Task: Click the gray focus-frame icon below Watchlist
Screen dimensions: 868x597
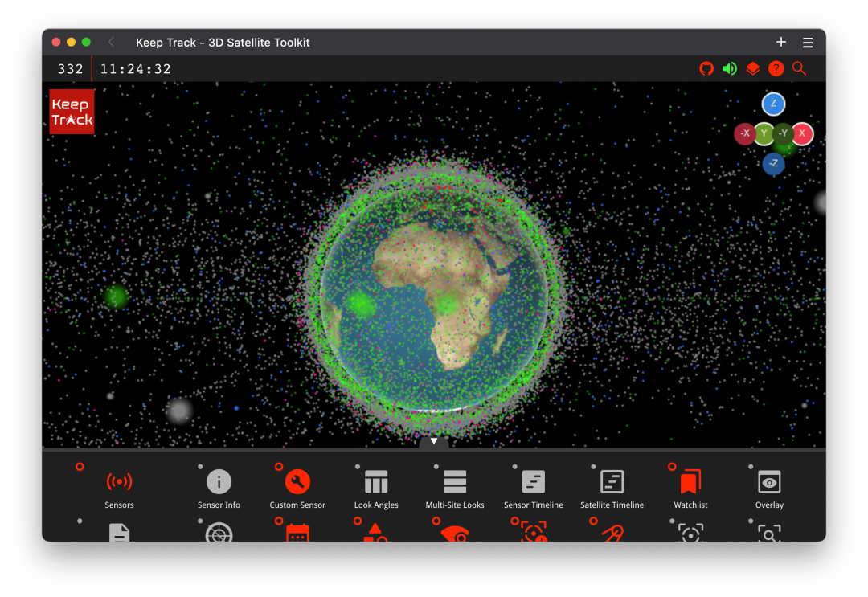Action: tap(690, 532)
